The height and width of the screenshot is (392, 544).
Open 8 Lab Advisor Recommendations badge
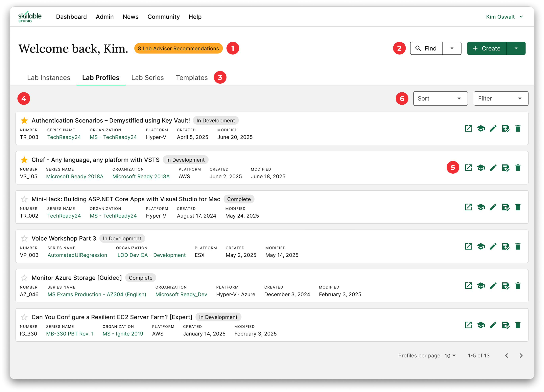point(178,48)
